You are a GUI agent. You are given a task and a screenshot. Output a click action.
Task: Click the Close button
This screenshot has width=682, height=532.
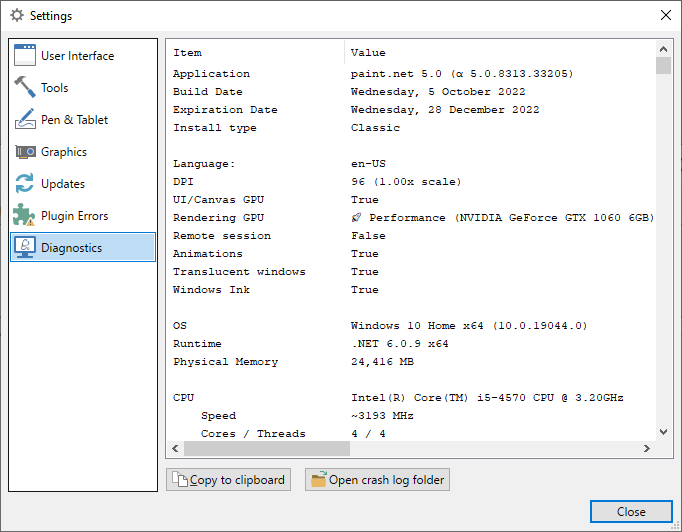point(631,512)
